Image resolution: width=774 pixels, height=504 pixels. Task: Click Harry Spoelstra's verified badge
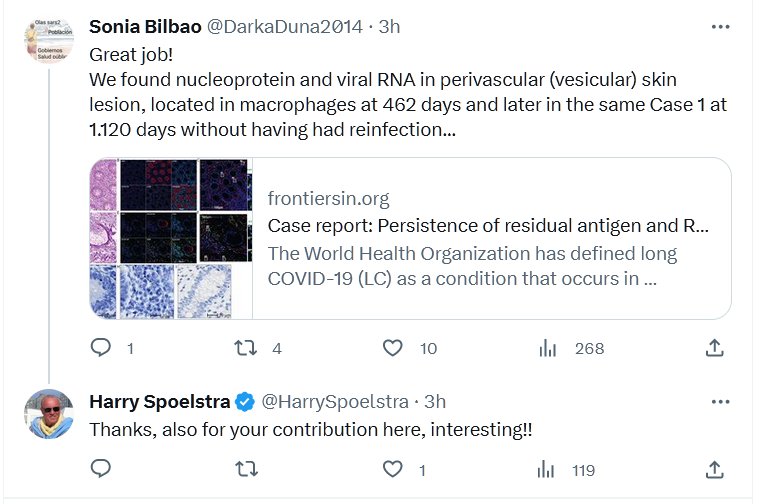click(x=245, y=402)
